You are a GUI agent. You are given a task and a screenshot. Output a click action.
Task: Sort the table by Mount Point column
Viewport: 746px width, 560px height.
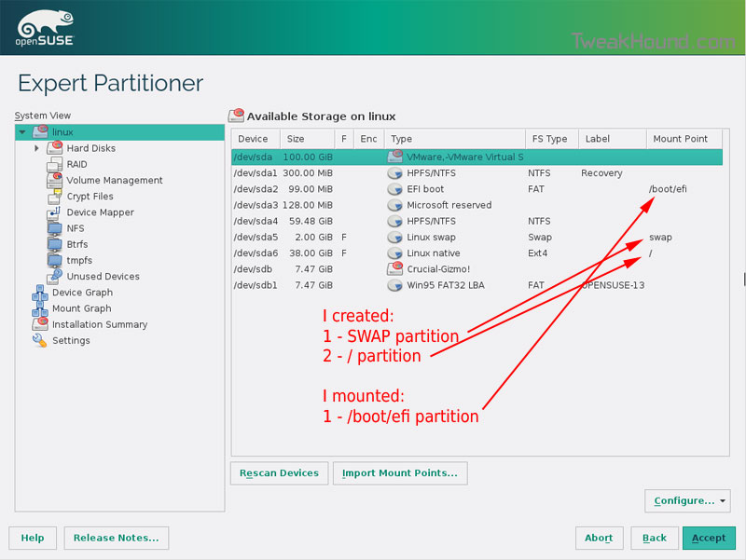[x=684, y=139]
